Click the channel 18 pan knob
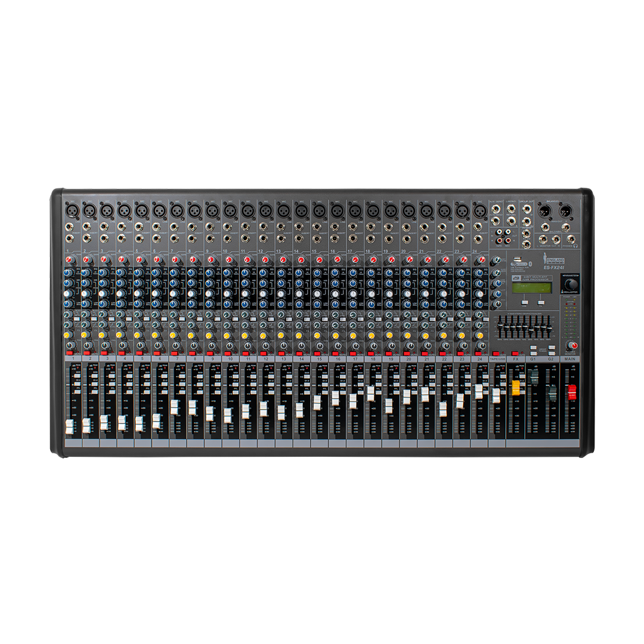The height and width of the screenshot is (644, 644). point(373,345)
